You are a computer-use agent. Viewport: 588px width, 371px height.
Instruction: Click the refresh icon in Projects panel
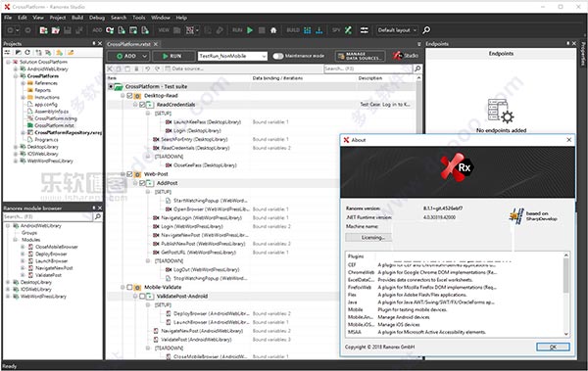tap(27, 53)
